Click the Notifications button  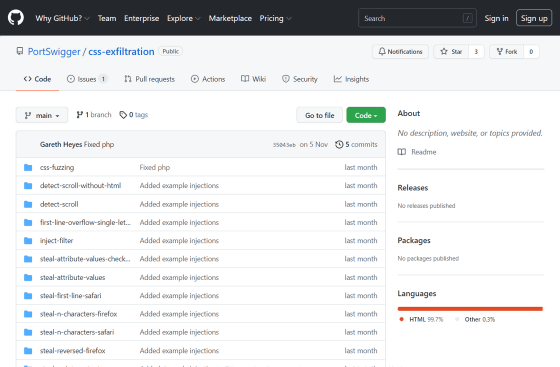coord(400,52)
